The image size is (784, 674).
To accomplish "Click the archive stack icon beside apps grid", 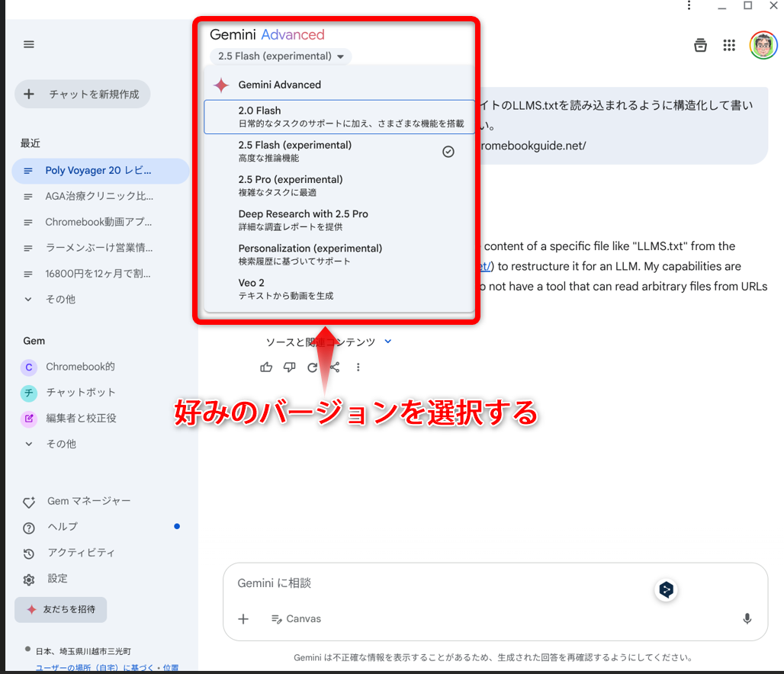I will coord(701,46).
